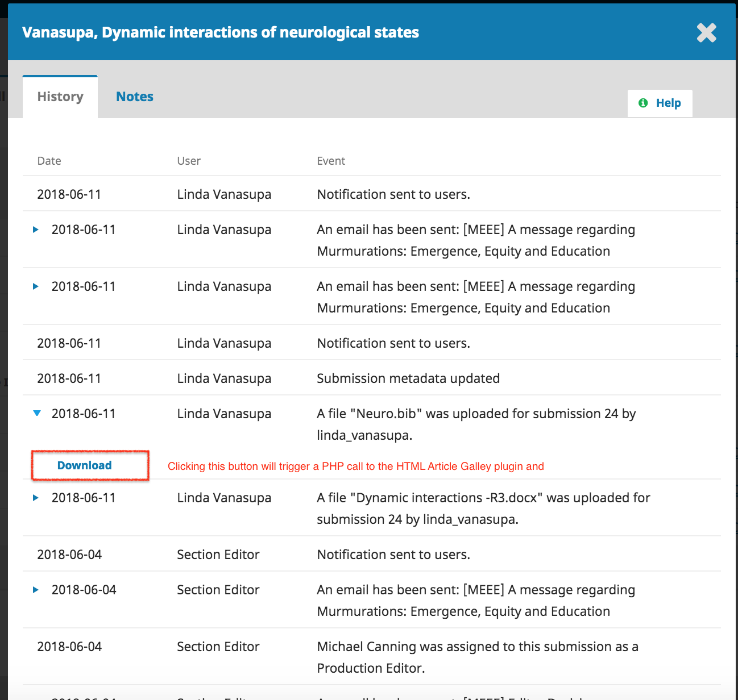
Task: Switch to the Notes tab
Action: [x=135, y=97]
